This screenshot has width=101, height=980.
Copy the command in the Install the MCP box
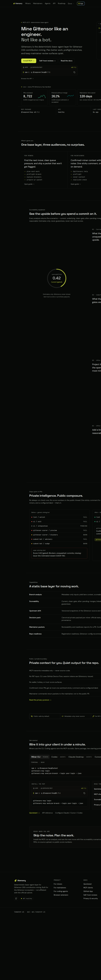click(84, 793)
